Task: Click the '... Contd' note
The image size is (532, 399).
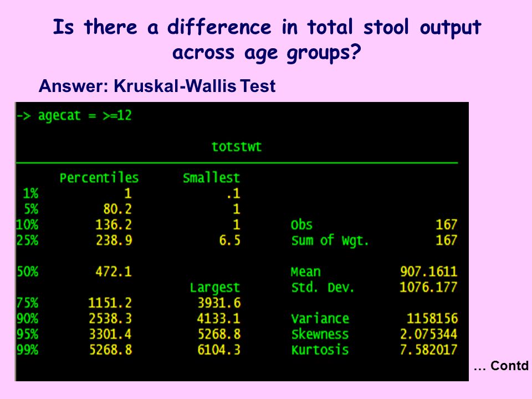Action: pyautogui.click(x=501, y=366)
